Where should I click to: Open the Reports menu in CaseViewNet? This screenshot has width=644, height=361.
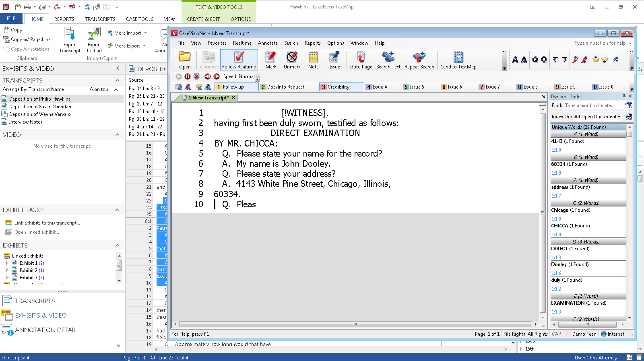click(312, 43)
